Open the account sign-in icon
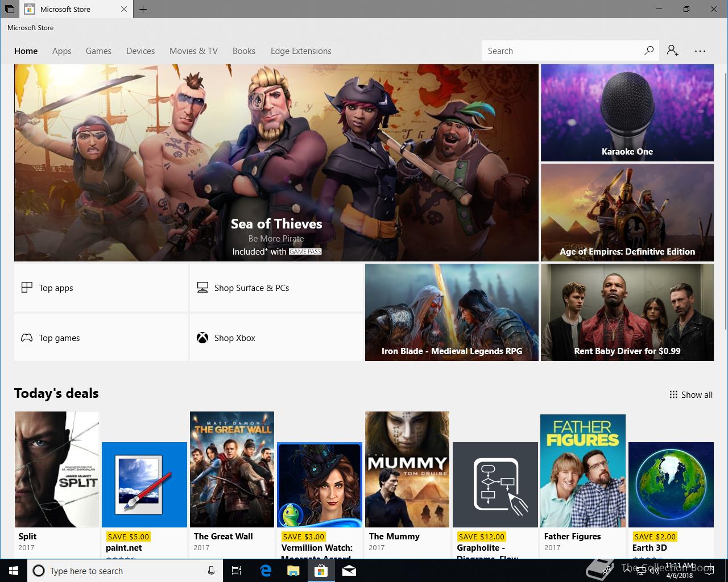The width and height of the screenshot is (728, 582). pyautogui.click(x=673, y=51)
